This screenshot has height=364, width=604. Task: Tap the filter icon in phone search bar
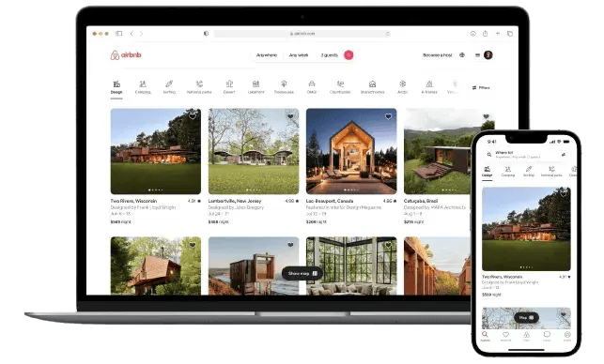(x=564, y=154)
